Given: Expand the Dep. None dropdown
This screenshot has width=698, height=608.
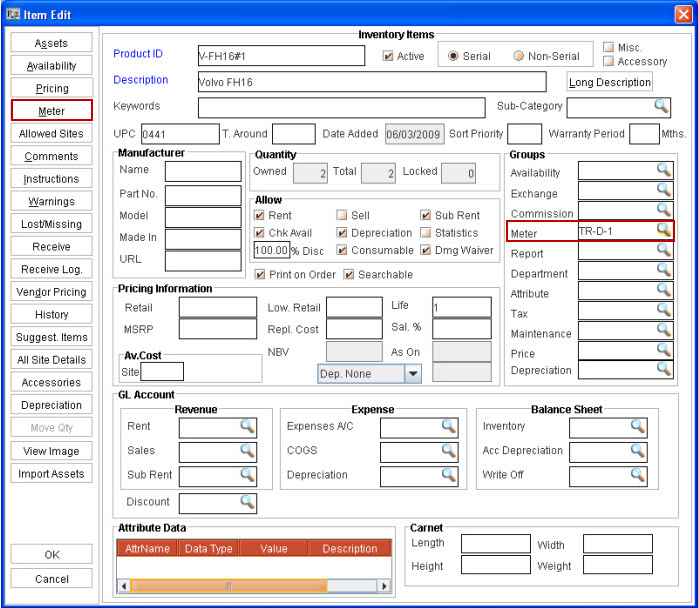Looking at the screenshot, I should coord(412,373).
